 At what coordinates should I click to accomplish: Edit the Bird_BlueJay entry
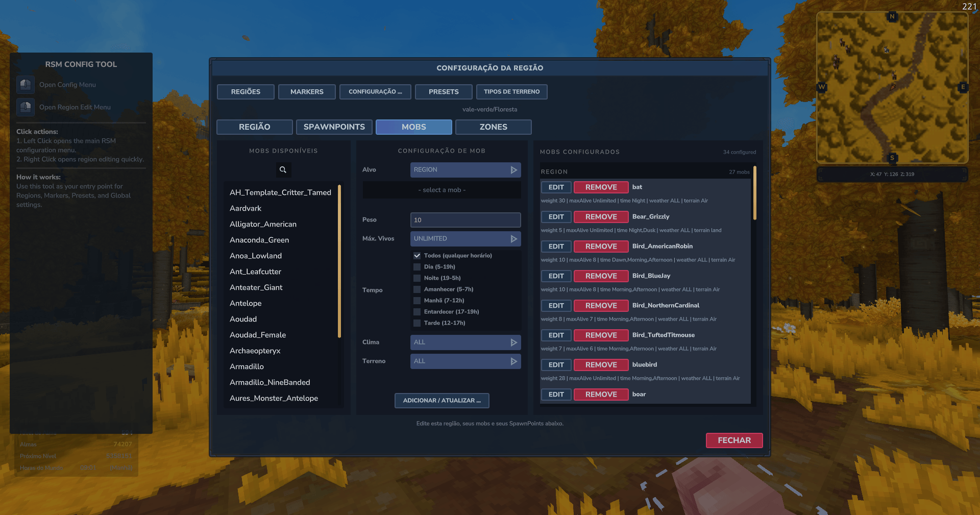point(556,276)
